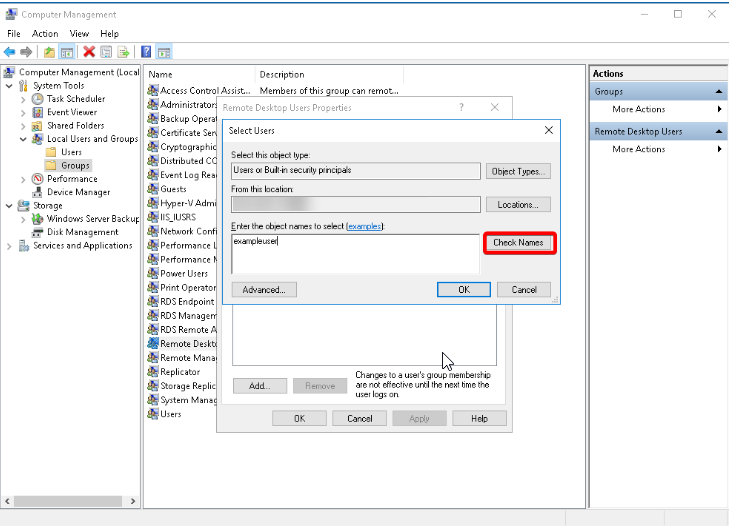The height and width of the screenshot is (527, 730).
Task: Open the examples link
Action: tap(365, 226)
